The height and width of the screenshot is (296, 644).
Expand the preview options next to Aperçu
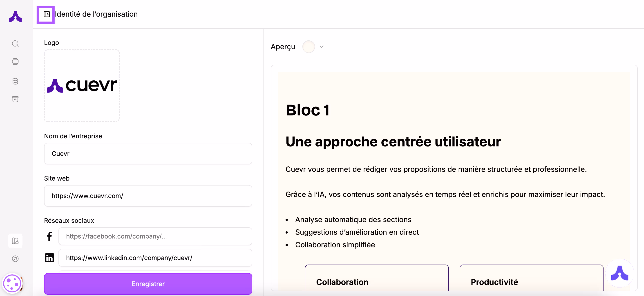pyautogui.click(x=322, y=46)
